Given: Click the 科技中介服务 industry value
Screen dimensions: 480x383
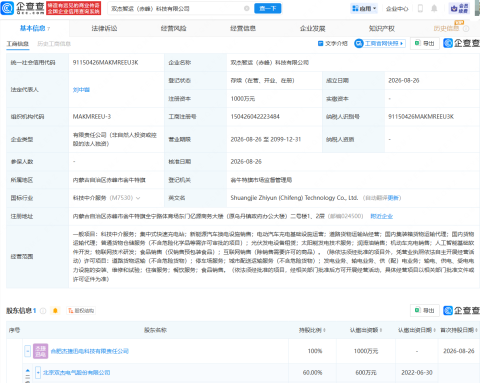Looking at the screenshot, I should [x=89, y=198].
